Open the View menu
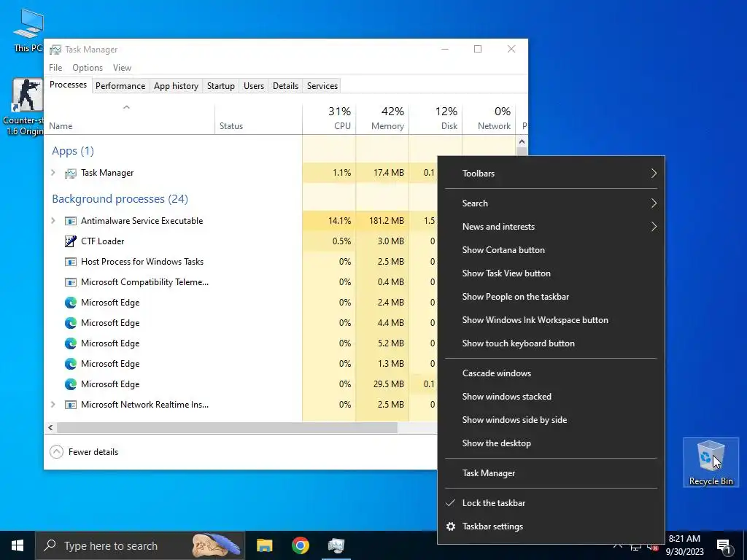Image resolution: width=747 pixels, height=560 pixels. [122, 68]
